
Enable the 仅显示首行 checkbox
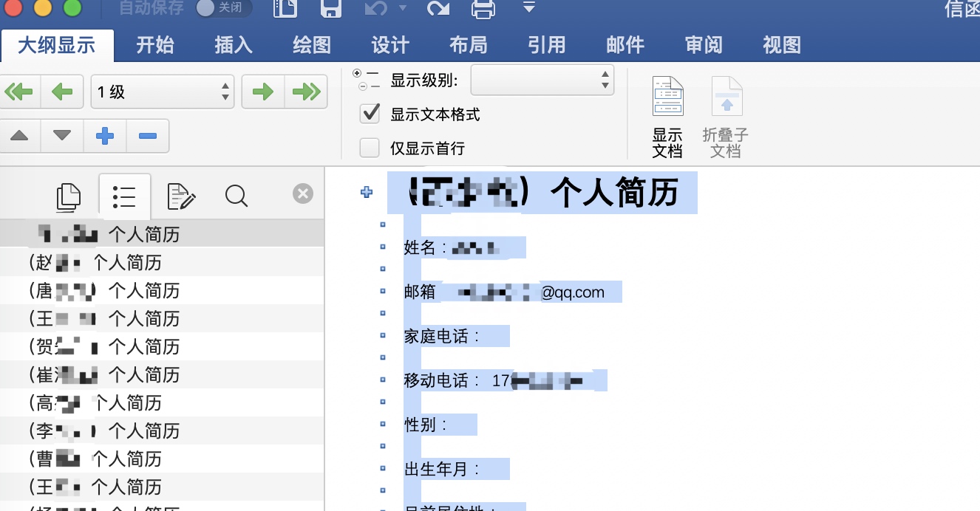click(370, 148)
